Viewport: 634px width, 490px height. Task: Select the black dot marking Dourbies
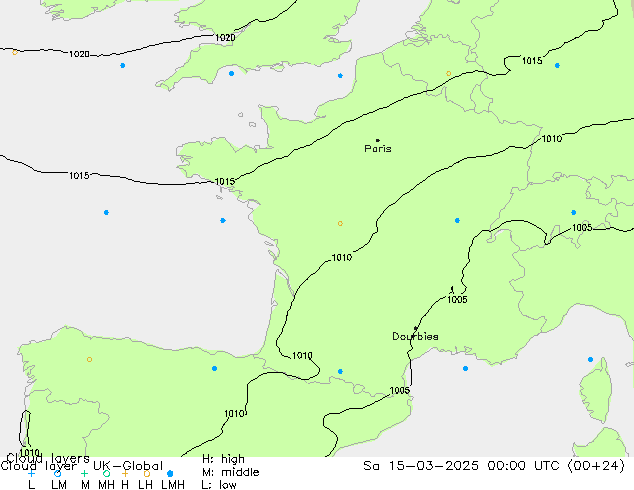click(x=416, y=328)
